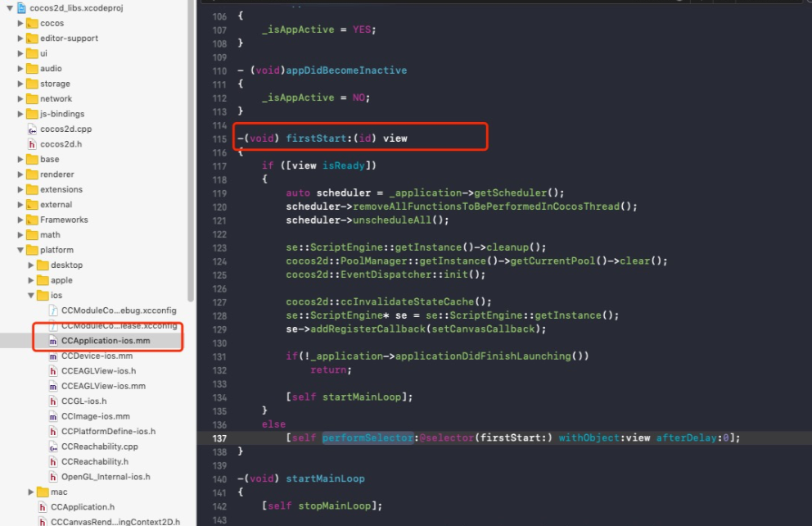Screen dimensions: 812x526
Task: Expand the js-bindings folder
Action: click(x=20, y=114)
